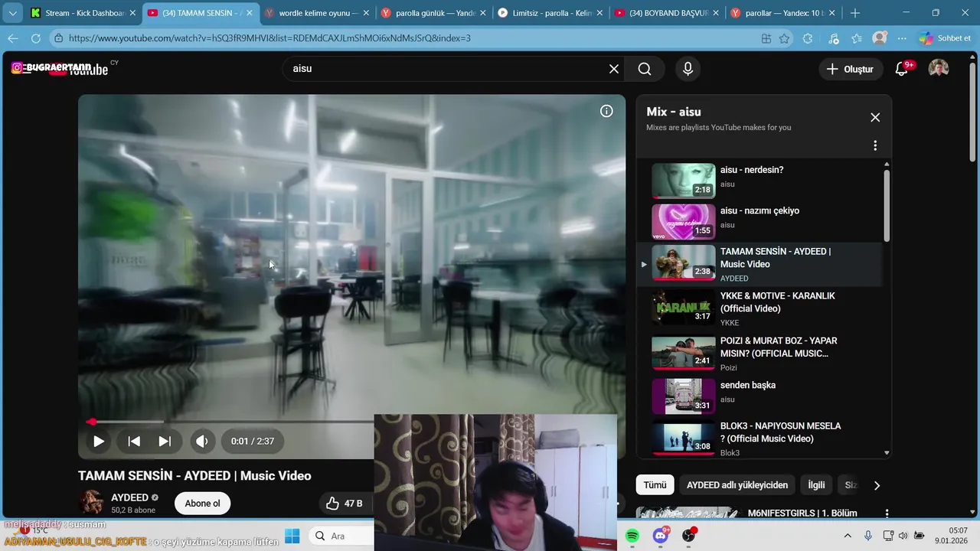Open the Edge profile icon

(x=880, y=38)
